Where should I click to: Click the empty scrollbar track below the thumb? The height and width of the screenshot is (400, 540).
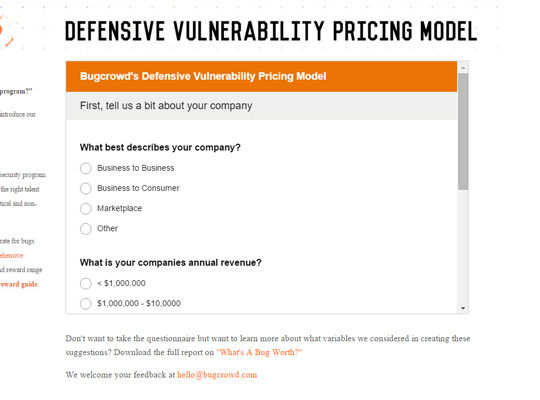[x=463, y=247]
